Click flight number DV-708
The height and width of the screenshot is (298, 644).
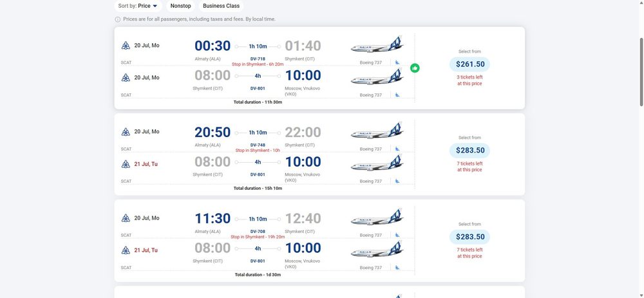coord(258,232)
